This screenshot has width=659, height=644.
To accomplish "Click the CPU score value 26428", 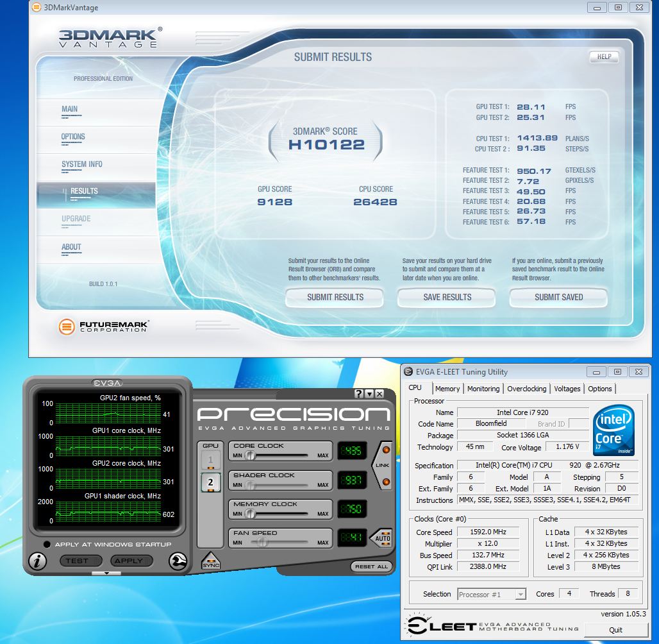I will coord(375,202).
